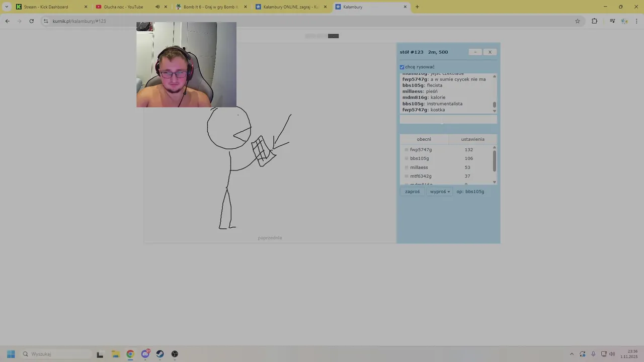
Task: Close the Stream - Kick Dashboard tab
Action: tap(86, 7)
